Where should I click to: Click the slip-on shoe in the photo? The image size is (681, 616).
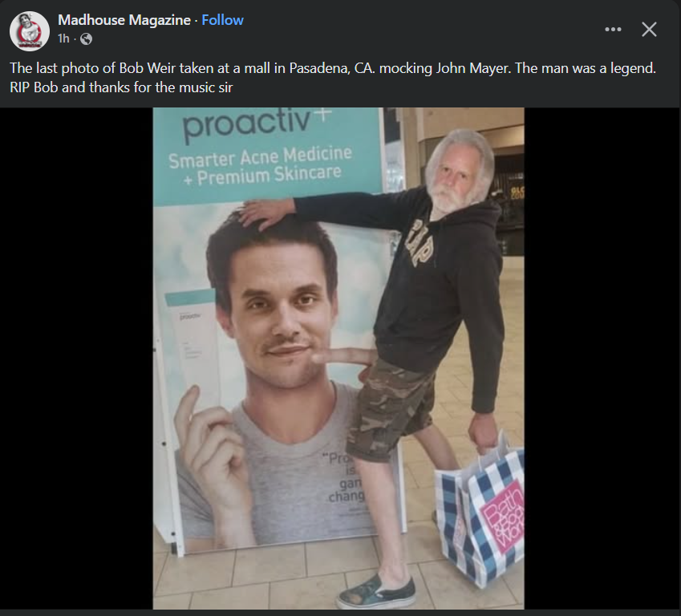(x=376, y=593)
